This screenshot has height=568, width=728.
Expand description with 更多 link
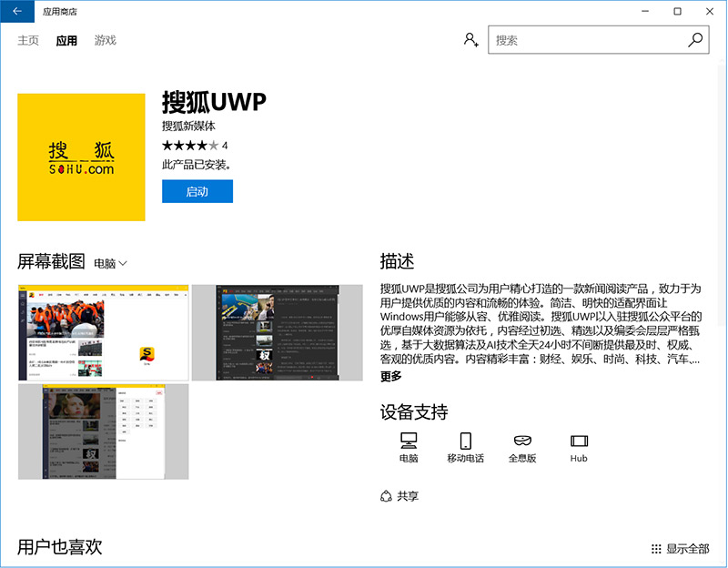(390, 376)
